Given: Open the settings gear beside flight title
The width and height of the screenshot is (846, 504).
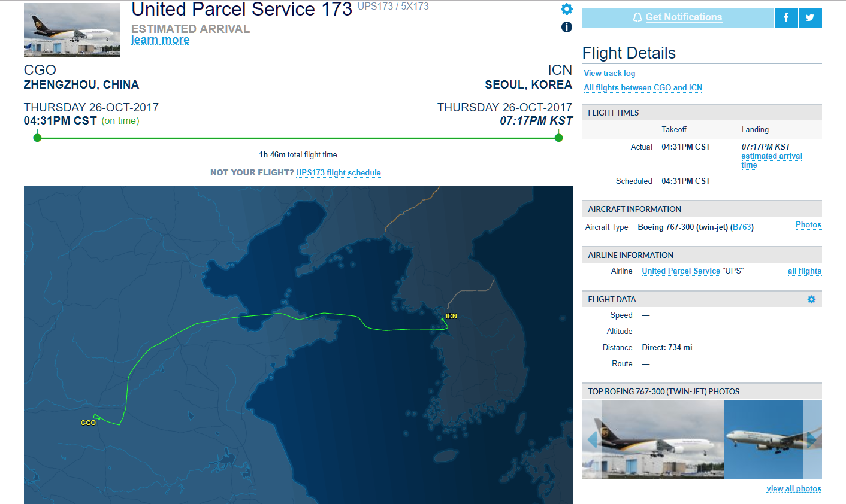Looking at the screenshot, I should point(567,9).
